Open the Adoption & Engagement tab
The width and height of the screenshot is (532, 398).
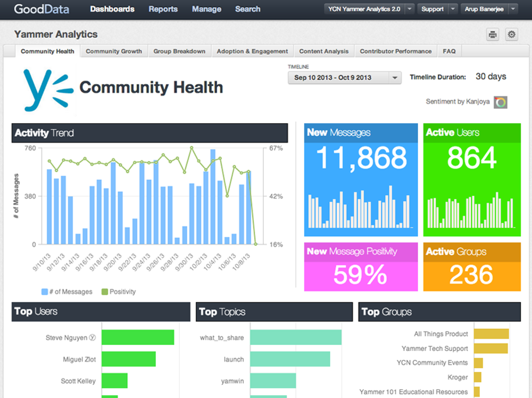[x=252, y=51]
